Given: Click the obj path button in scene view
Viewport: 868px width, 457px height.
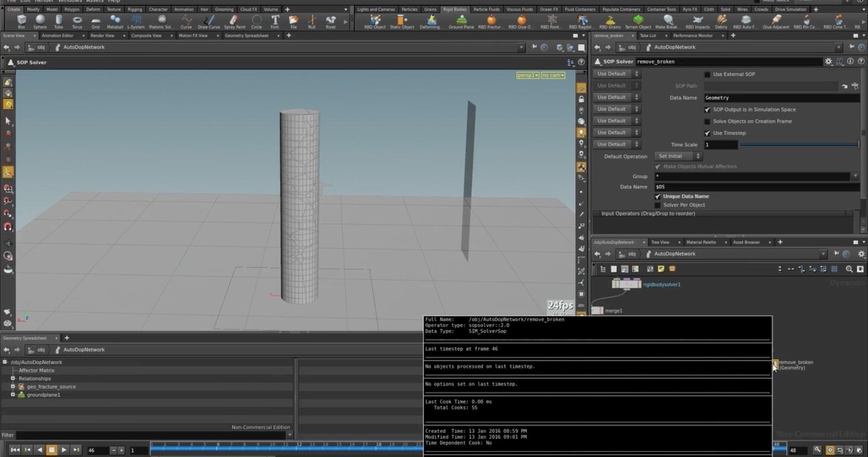Looking at the screenshot, I should point(37,47).
